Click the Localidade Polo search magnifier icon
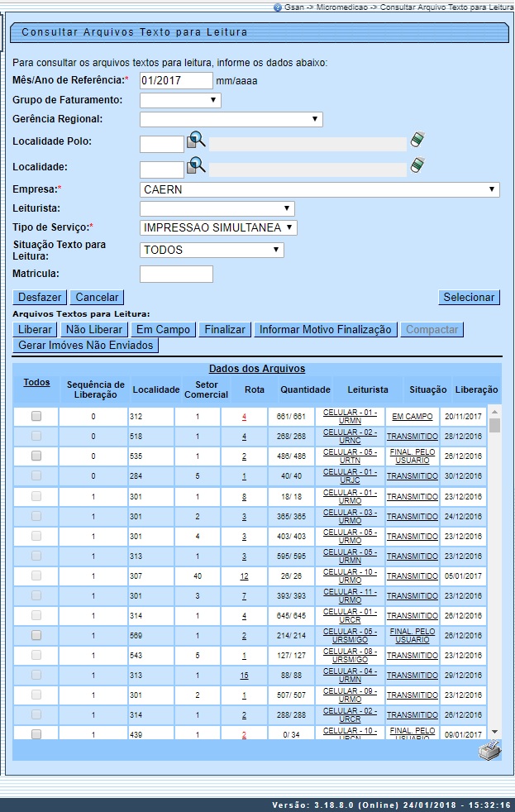The width and height of the screenshot is (515, 812). 196,141
